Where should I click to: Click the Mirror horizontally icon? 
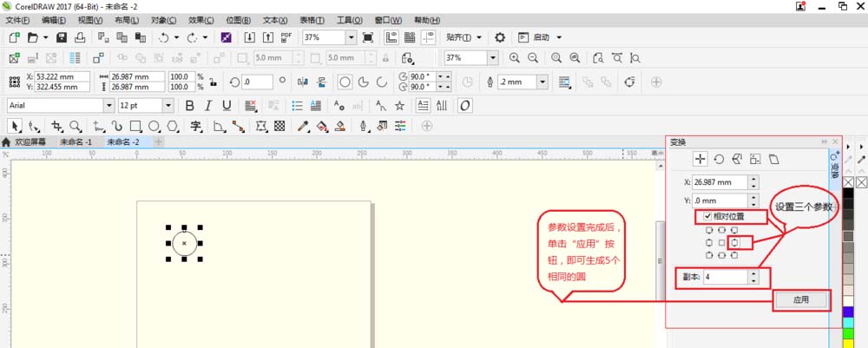[x=302, y=82]
